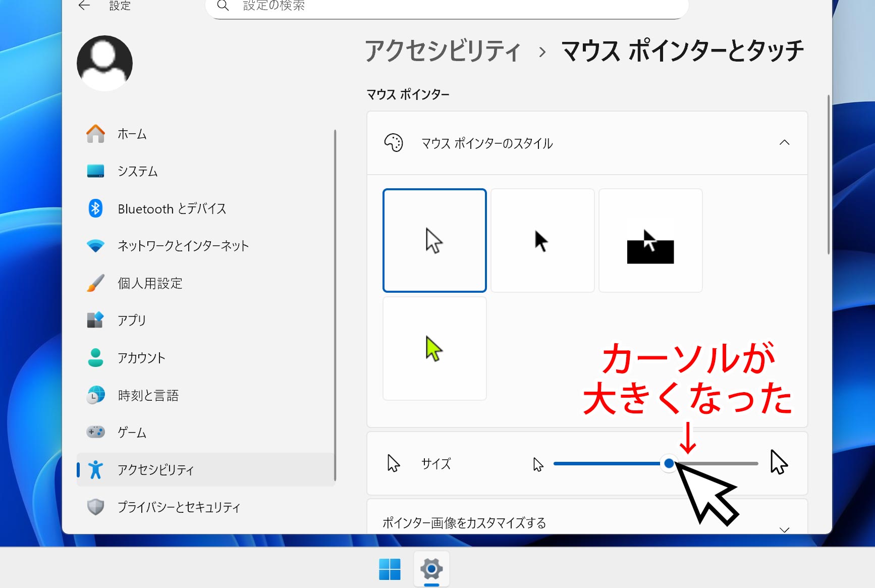The image size is (875, 588).
Task: Expand ポインター画像をカスタマイズする section
Action: tap(784, 528)
